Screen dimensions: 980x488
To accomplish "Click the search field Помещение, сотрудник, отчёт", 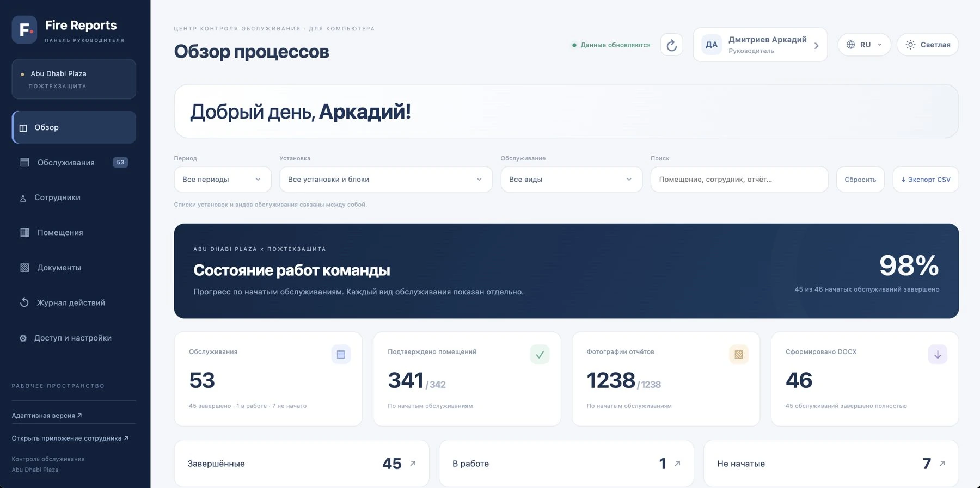I will tap(739, 179).
